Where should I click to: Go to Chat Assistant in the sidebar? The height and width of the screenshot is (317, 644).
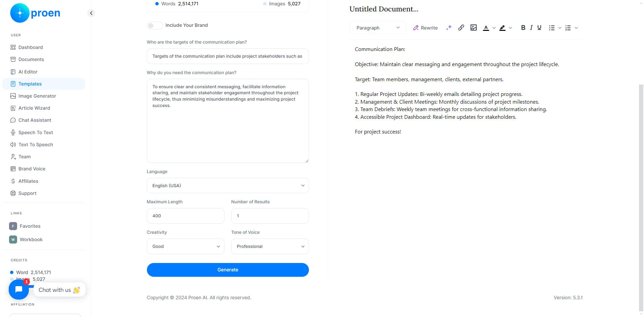[35, 120]
